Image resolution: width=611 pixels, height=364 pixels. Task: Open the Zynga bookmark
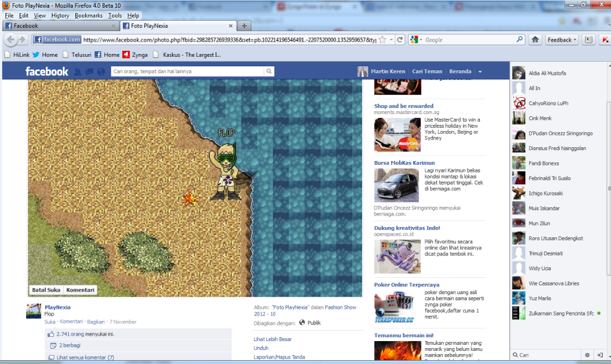click(135, 55)
